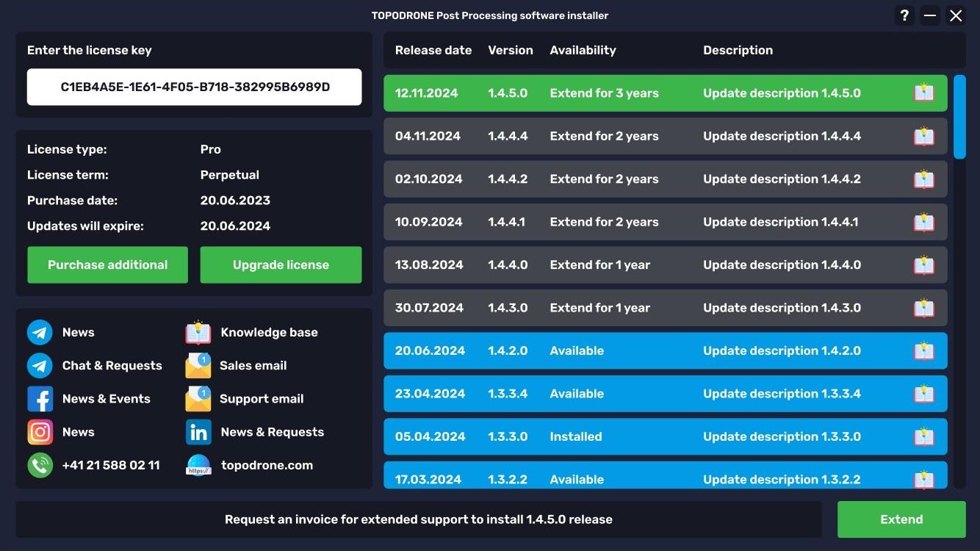
Task: Select release row dated 10.09.2024
Action: 666,222
